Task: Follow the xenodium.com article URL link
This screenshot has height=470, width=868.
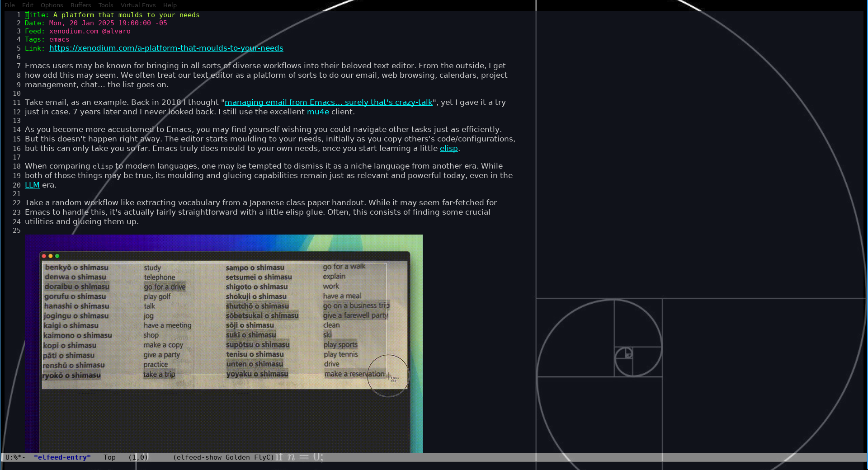Action: point(166,48)
